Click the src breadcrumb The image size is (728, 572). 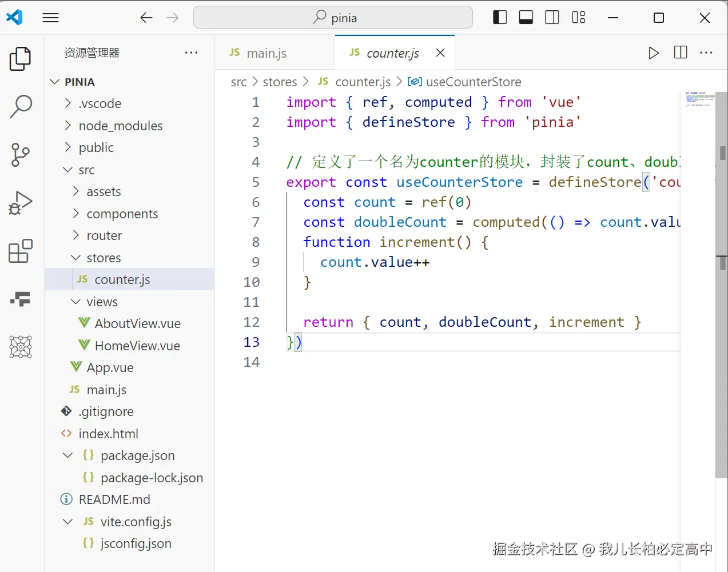pos(238,82)
